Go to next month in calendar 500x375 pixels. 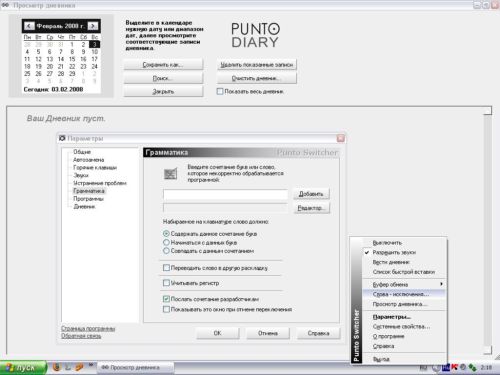tap(93, 26)
